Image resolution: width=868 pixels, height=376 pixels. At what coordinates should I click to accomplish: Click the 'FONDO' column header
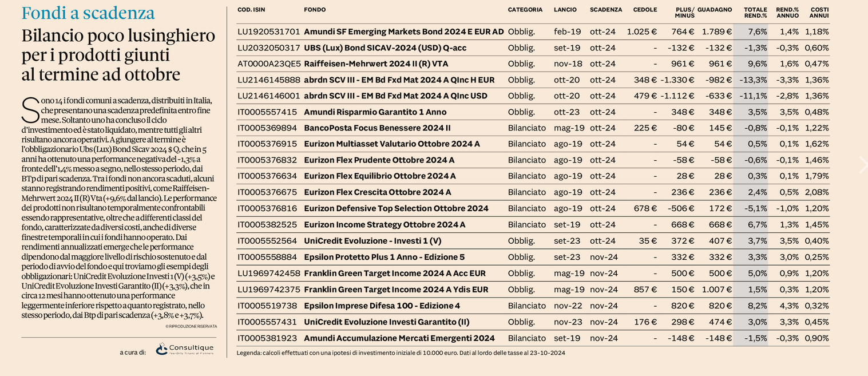coord(315,10)
